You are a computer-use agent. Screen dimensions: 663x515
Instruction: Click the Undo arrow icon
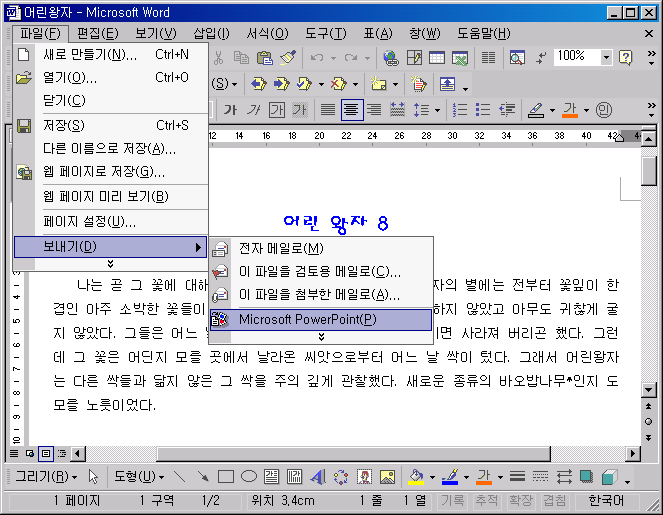[x=317, y=58]
